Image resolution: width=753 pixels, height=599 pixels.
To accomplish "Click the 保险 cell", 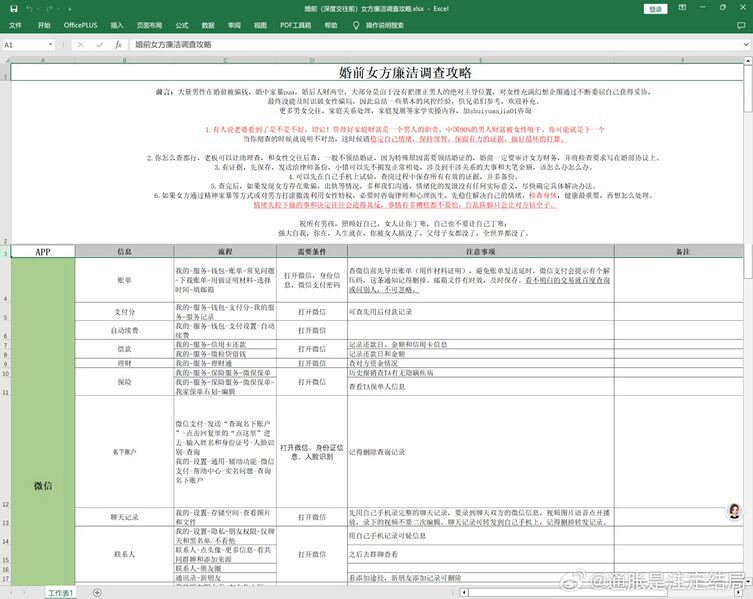I will click(124, 382).
